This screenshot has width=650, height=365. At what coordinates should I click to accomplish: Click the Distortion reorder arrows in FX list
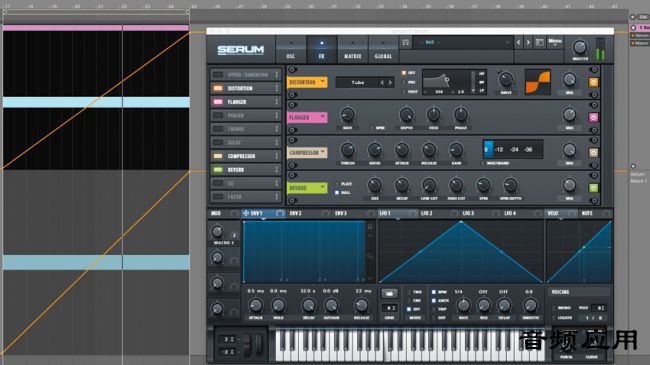(276, 88)
